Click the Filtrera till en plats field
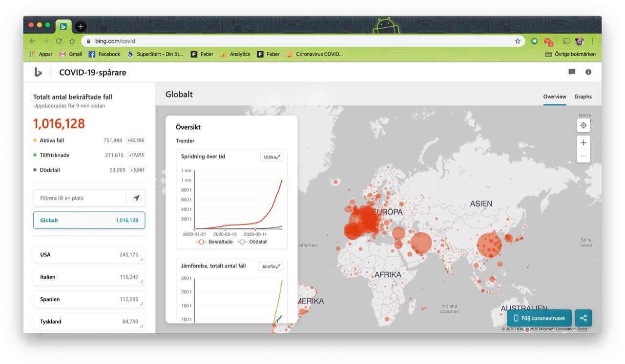The width and height of the screenshot is (625, 364). (x=80, y=198)
